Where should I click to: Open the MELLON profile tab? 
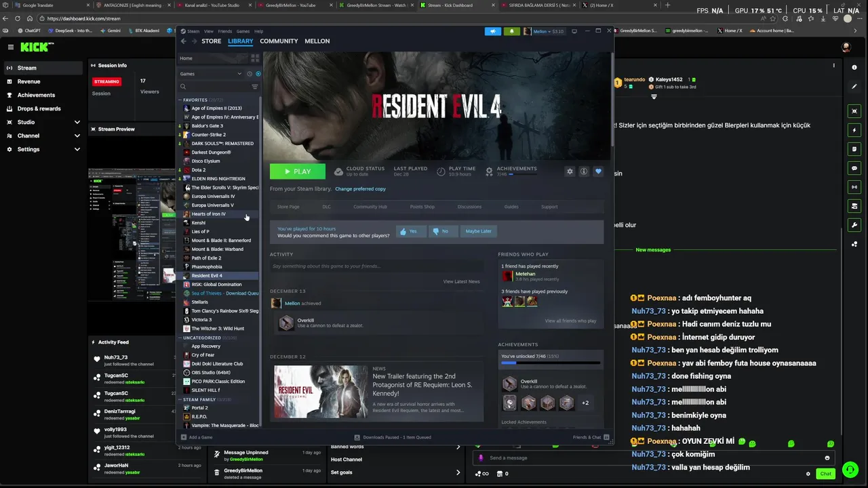(x=317, y=41)
